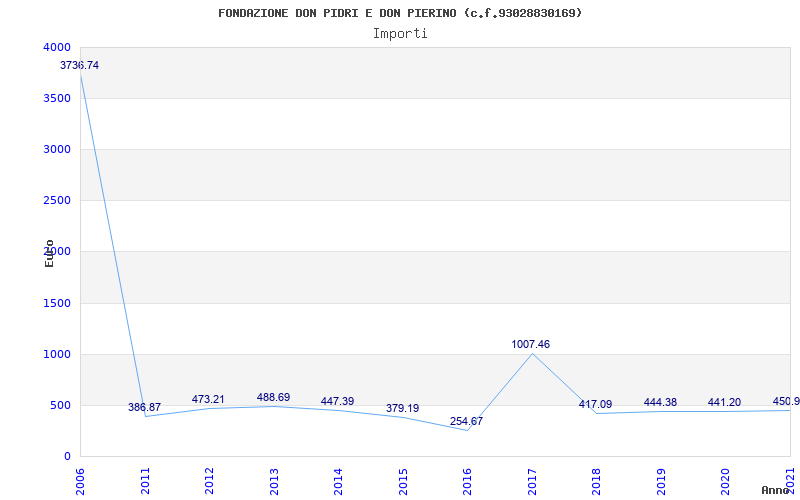This screenshot has height=500, width=800.
Task: Click data label 386.87
Action: (x=144, y=407)
